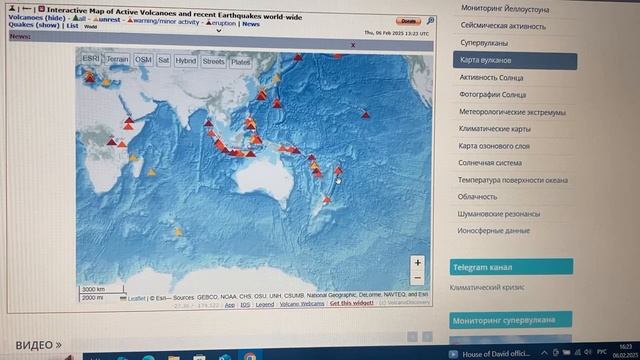
Task: Open Фотографии Солнца sidebar item
Action: click(492, 95)
